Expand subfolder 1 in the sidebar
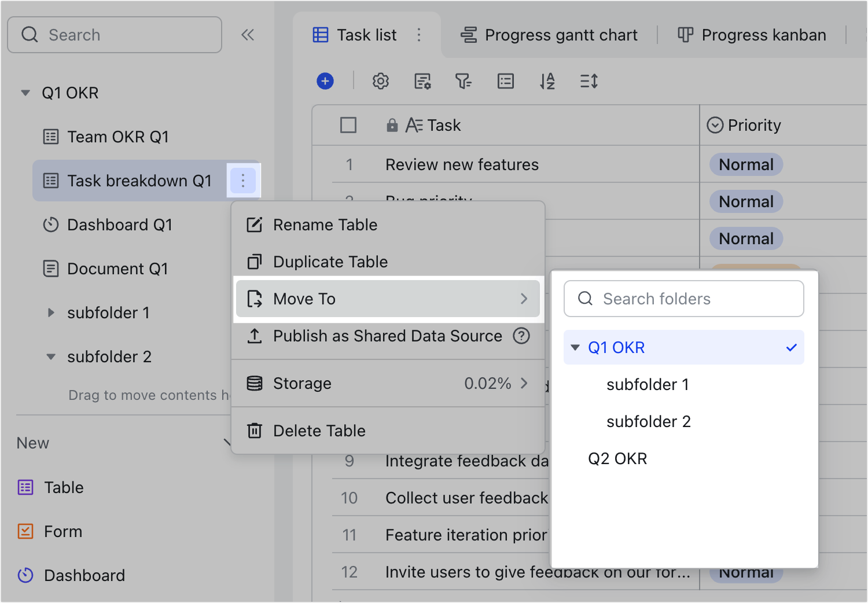This screenshot has height=603, width=868. pos(51,312)
